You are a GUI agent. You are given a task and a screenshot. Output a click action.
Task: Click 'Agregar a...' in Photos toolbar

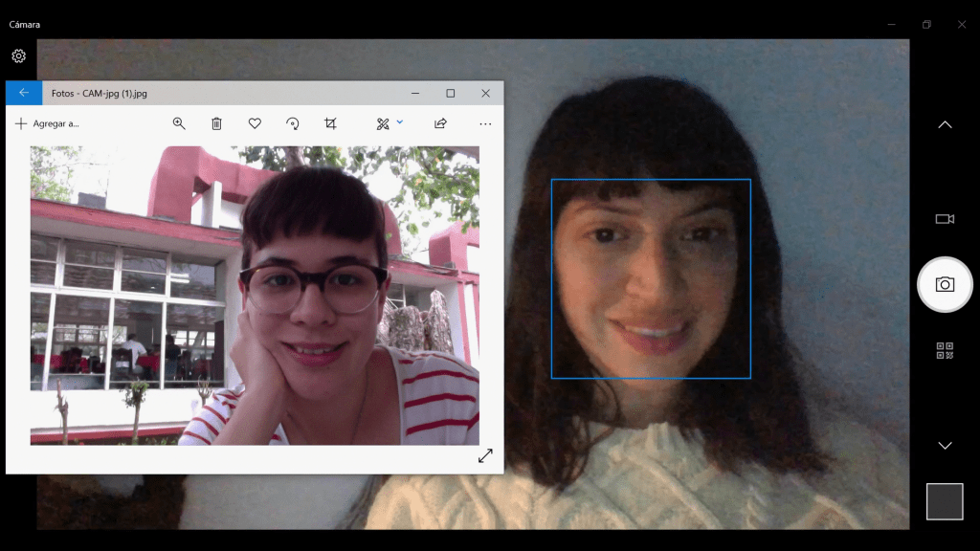[47, 123]
